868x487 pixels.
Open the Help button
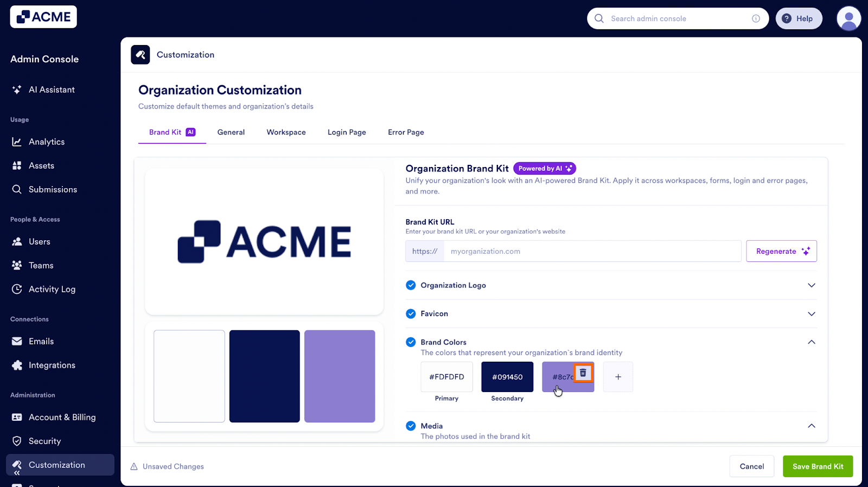point(799,18)
